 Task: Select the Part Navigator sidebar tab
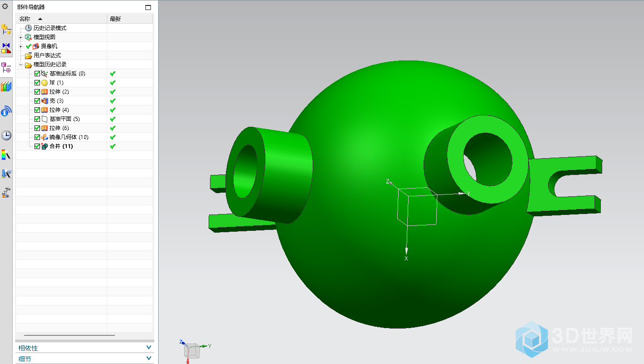[x=6, y=68]
